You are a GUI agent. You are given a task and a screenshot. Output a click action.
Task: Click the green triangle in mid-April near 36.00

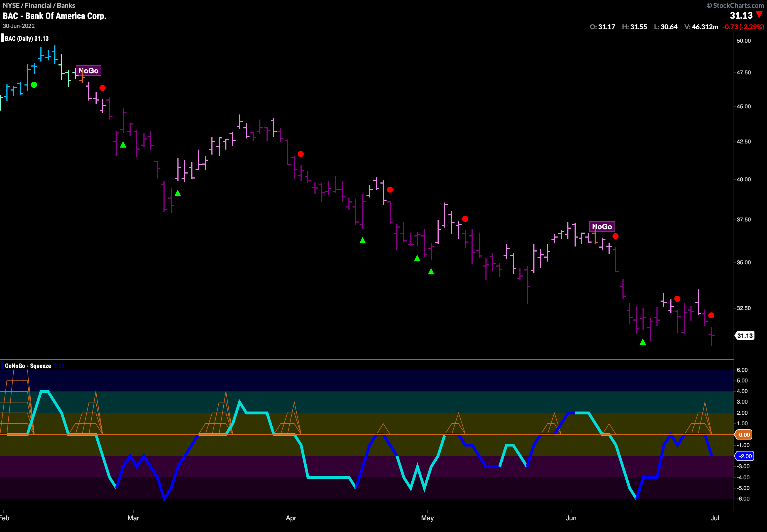coord(363,240)
